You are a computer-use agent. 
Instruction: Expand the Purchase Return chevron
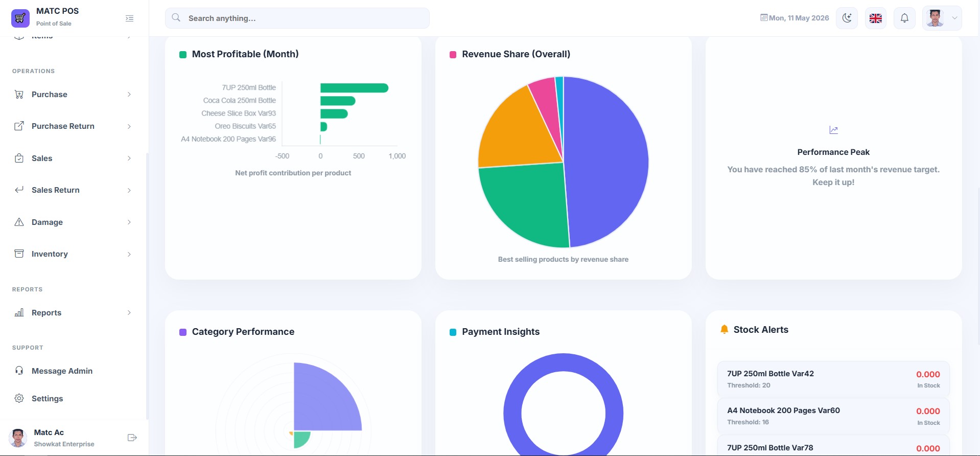point(129,126)
